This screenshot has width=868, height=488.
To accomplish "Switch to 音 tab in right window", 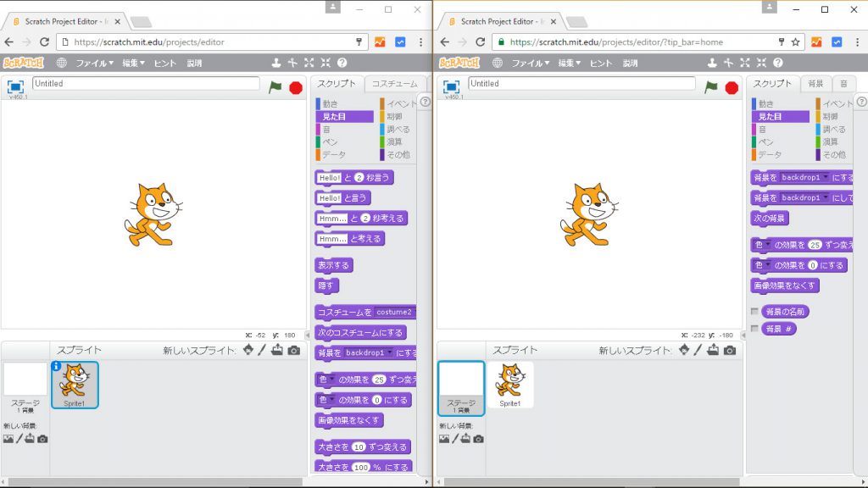I will [843, 84].
